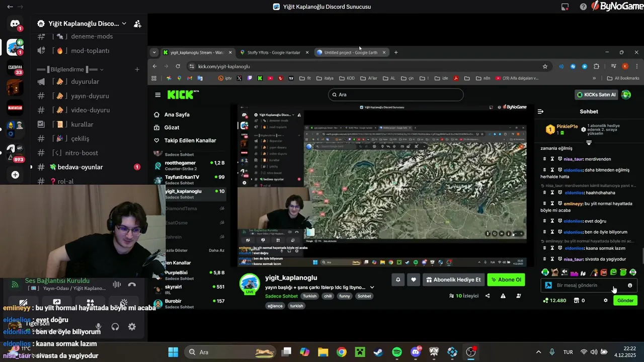Open Kick profile avatar menu
Viewport: 644px width, 362px height.
626,95
